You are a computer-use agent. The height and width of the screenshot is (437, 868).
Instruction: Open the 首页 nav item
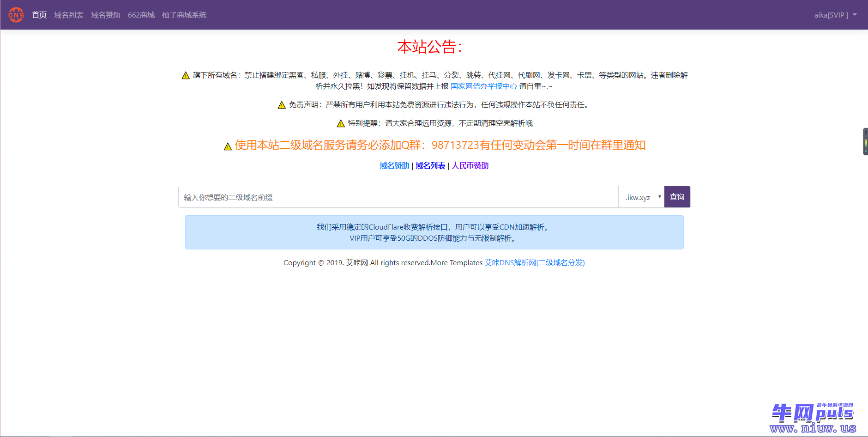coord(39,15)
